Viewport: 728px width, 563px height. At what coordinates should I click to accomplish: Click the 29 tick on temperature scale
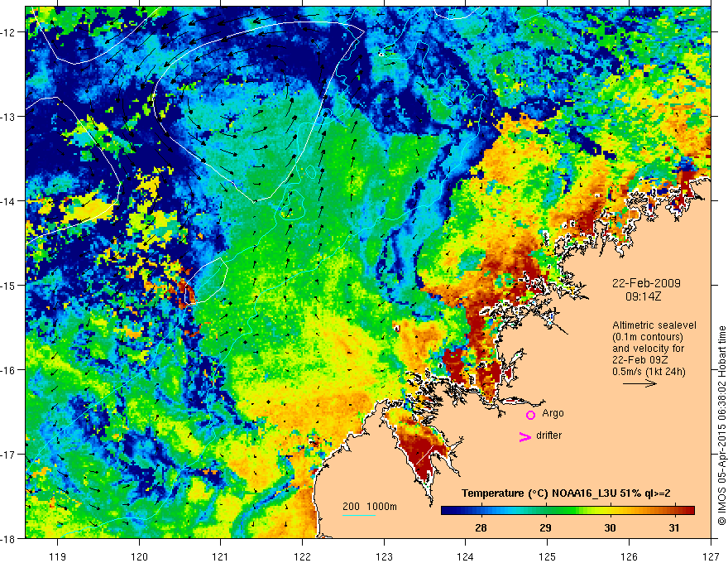click(545, 527)
